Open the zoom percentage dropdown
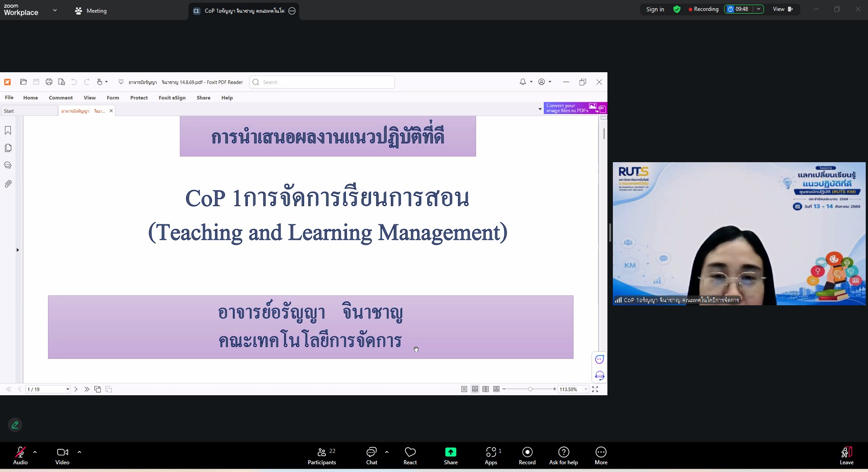The image size is (868, 472). (x=586, y=389)
